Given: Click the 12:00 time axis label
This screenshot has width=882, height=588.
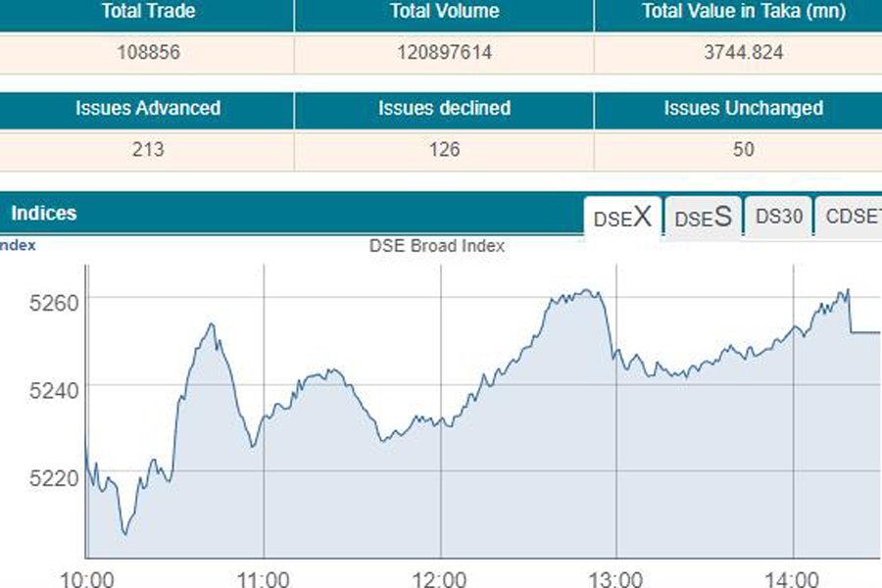Looking at the screenshot, I should pos(440,577).
